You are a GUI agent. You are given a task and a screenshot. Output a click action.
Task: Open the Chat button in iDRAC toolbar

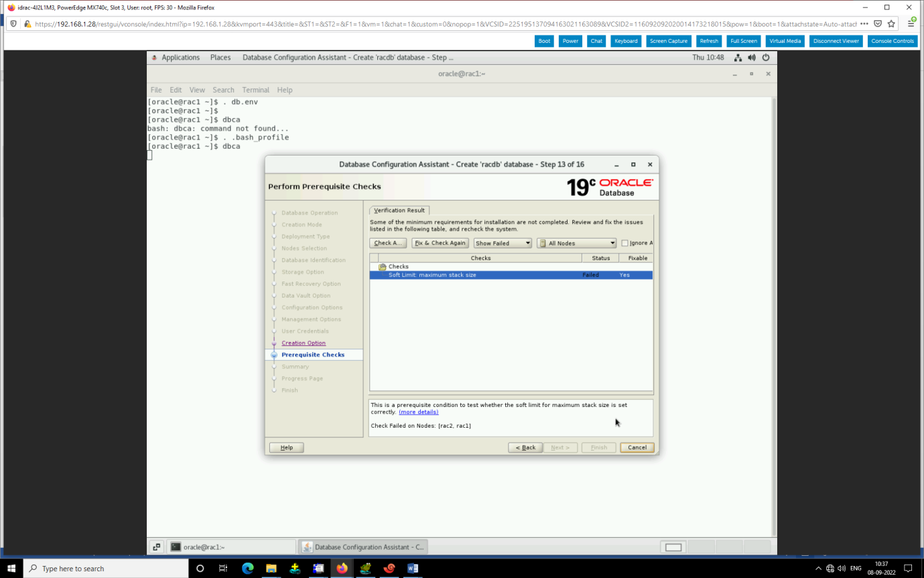click(x=596, y=41)
